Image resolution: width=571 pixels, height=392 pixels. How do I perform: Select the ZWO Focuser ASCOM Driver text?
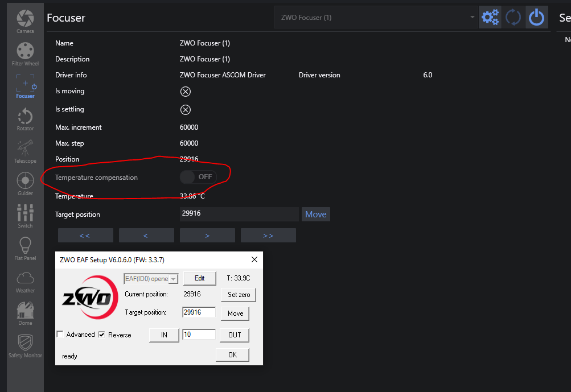[223, 75]
